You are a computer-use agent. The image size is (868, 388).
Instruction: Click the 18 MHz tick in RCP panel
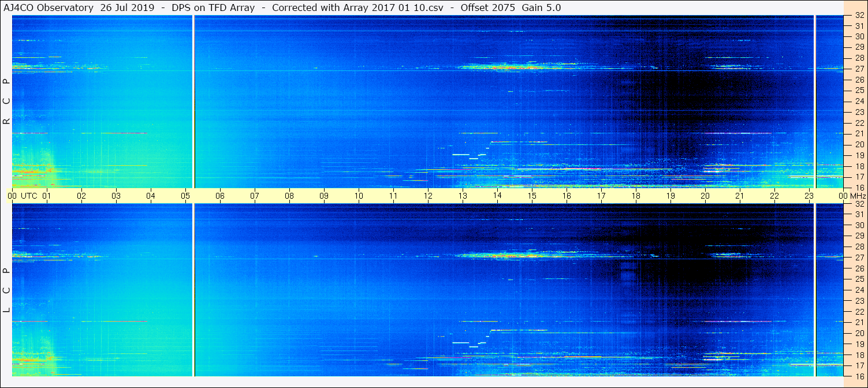pyautogui.click(x=859, y=166)
